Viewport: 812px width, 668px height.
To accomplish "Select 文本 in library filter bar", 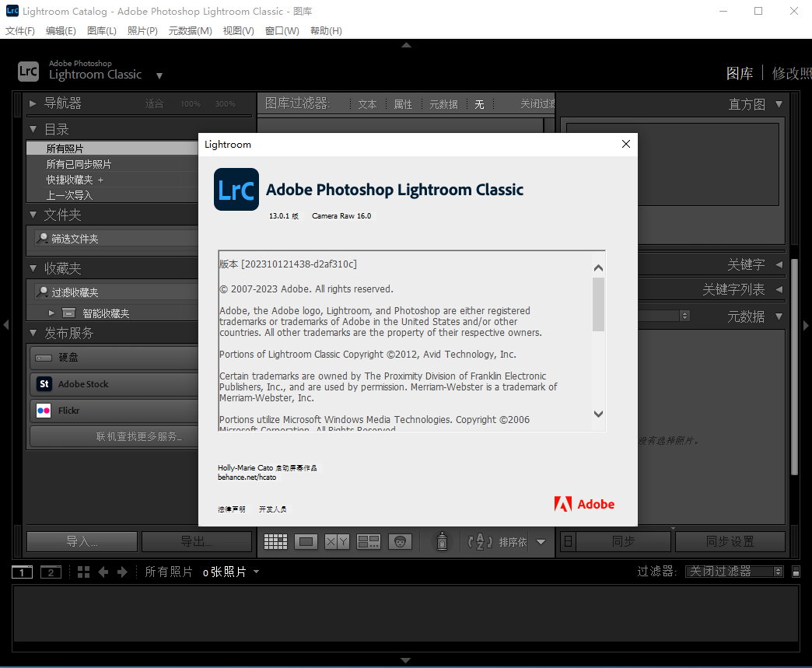I will (x=368, y=105).
